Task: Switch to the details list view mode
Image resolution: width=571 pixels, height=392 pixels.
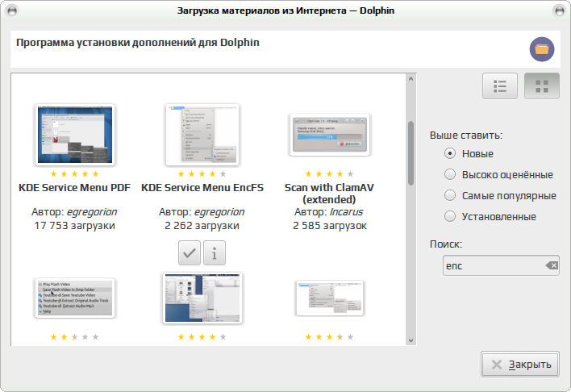Action: [x=500, y=86]
